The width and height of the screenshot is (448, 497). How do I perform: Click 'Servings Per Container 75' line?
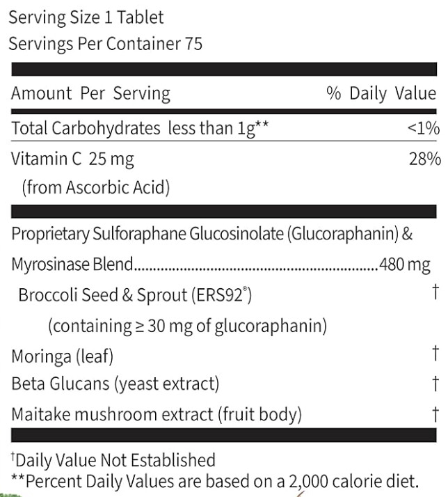pos(105,44)
